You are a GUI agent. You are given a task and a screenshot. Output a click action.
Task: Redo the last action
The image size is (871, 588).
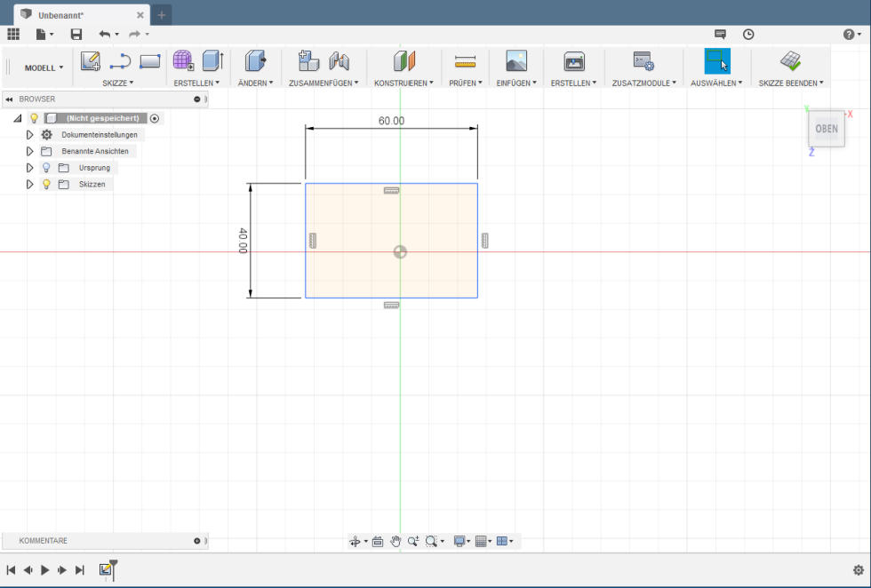pos(134,35)
